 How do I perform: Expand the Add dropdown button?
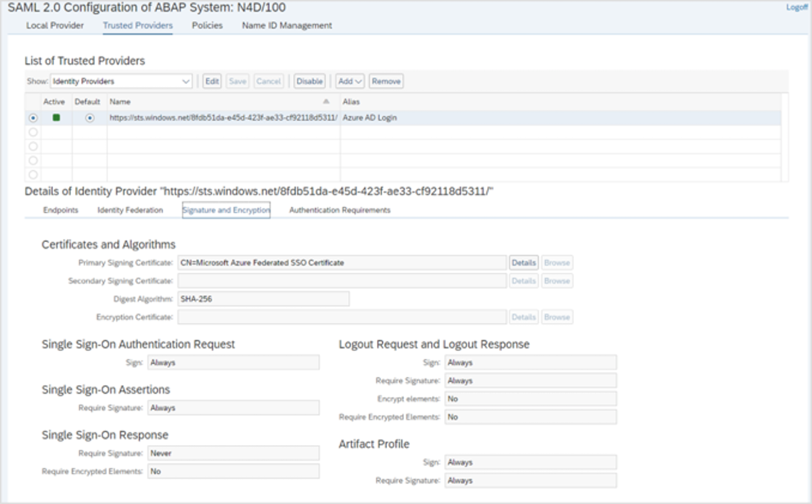pyautogui.click(x=350, y=81)
